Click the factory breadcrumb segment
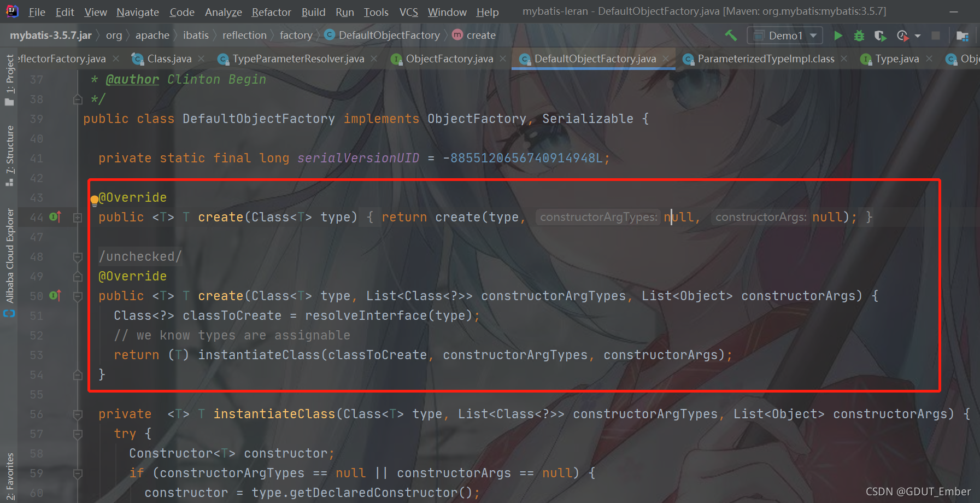The height and width of the screenshot is (503, 980). coord(296,36)
